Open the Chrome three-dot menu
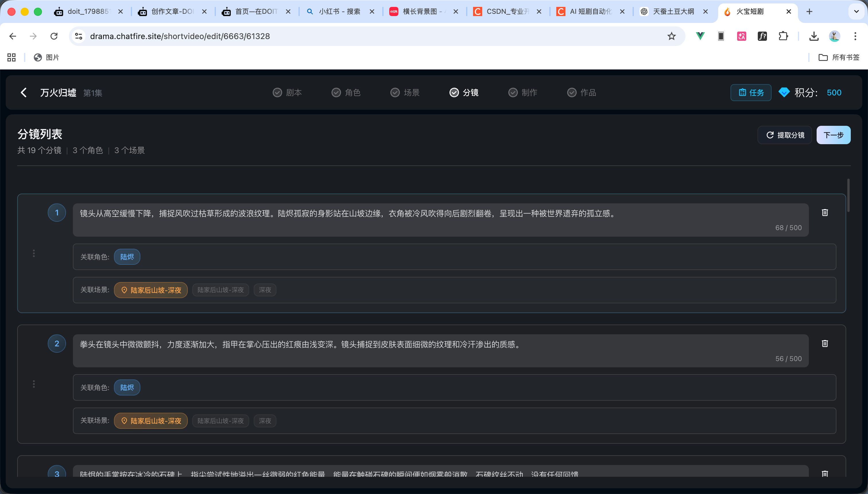The image size is (868, 494). 855,36
